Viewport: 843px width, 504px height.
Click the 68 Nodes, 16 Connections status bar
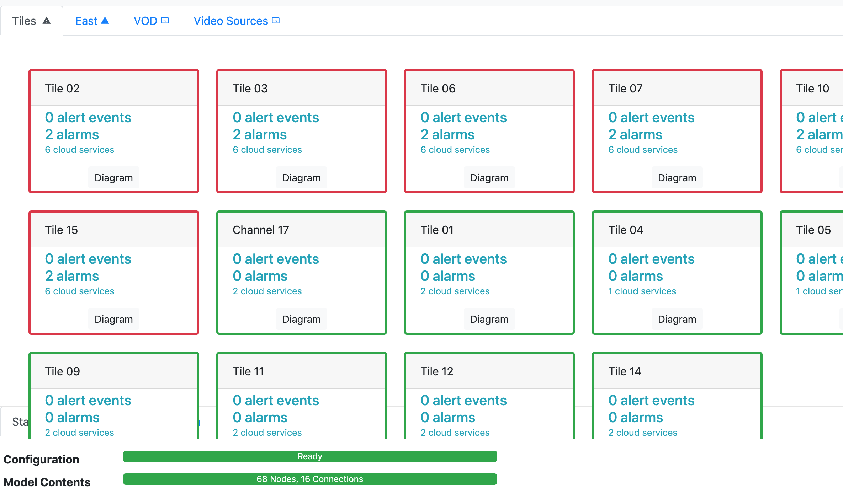(x=310, y=479)
